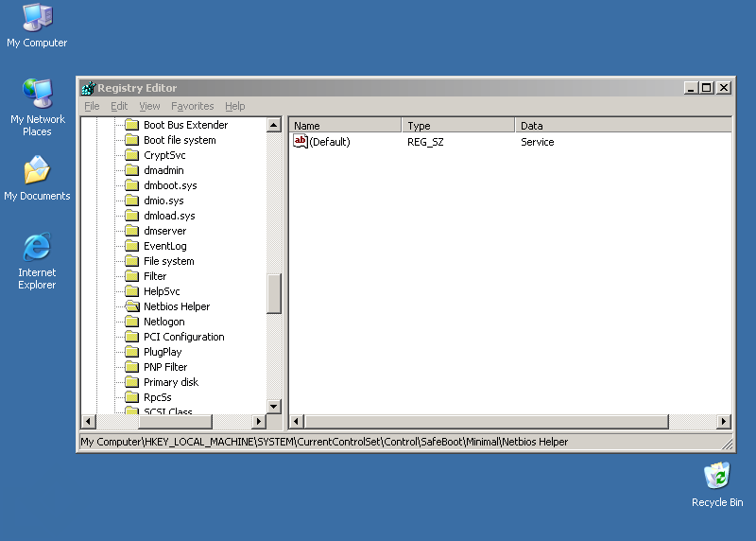Open the Help menu
This screenshot has height=541, width=756.
pyautogui.click(x=234, y=106)
